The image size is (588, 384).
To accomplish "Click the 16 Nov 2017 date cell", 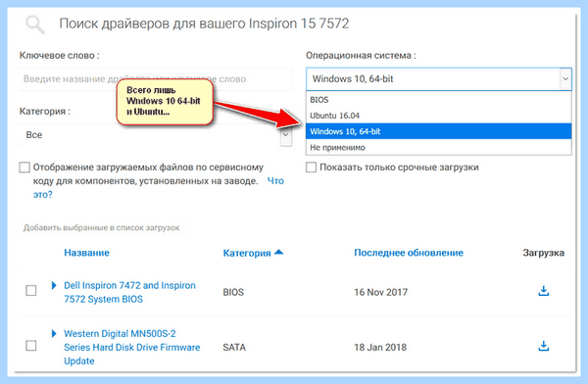I will [x=380, y=292].
